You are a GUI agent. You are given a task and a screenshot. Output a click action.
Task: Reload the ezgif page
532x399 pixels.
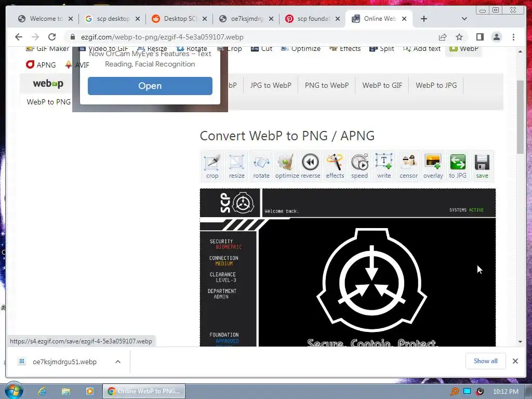click(x=51, y=37)
